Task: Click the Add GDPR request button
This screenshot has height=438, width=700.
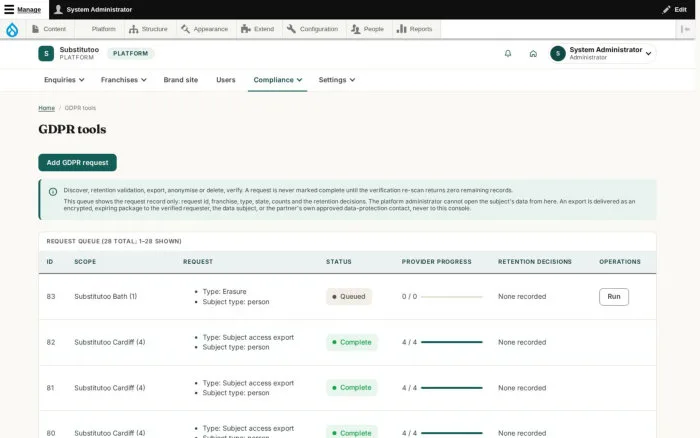Action: (77, 163)
